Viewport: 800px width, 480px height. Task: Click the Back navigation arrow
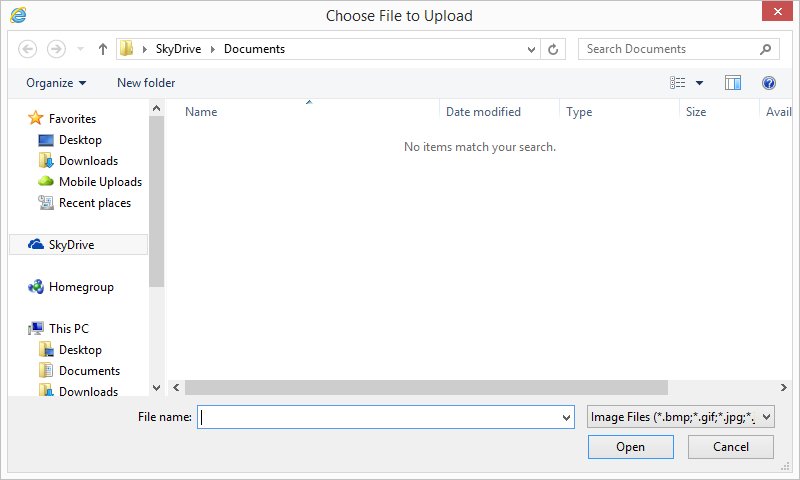(x=28, y=49)
